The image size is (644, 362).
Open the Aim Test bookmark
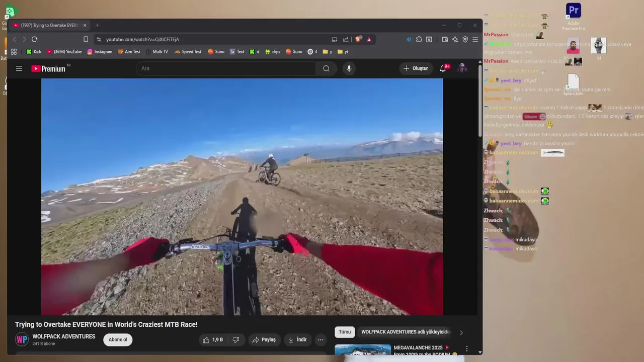(129, 51)
